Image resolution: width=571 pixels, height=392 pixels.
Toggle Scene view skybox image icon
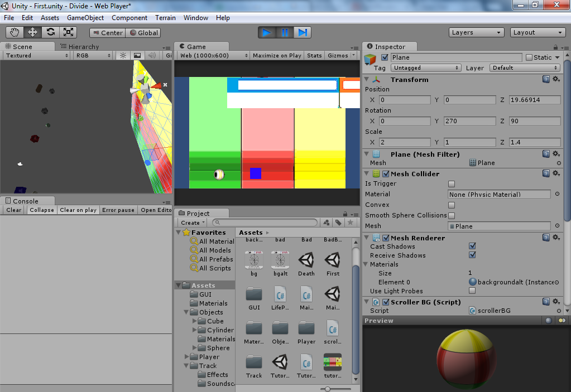[137, 55]
